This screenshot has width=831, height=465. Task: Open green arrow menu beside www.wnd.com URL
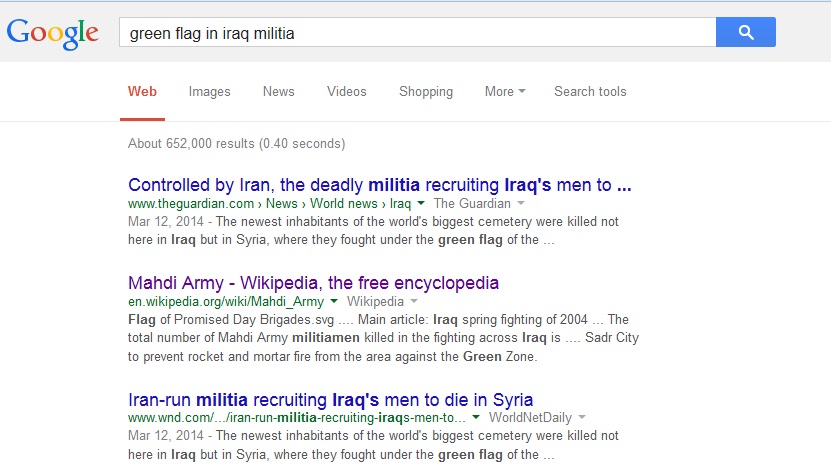pos(477,418)
